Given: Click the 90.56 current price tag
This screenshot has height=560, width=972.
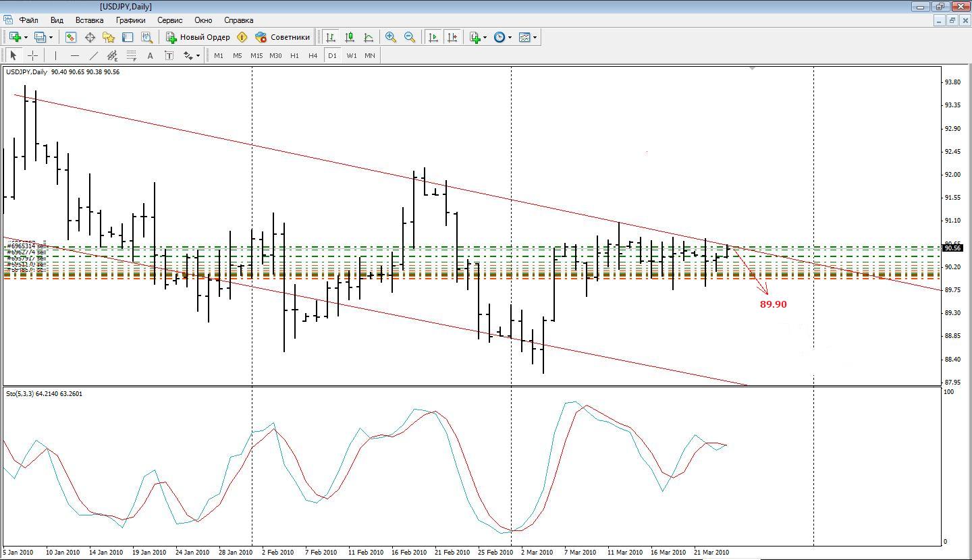Looking at the screenshot, I should (x=952, y=248).
